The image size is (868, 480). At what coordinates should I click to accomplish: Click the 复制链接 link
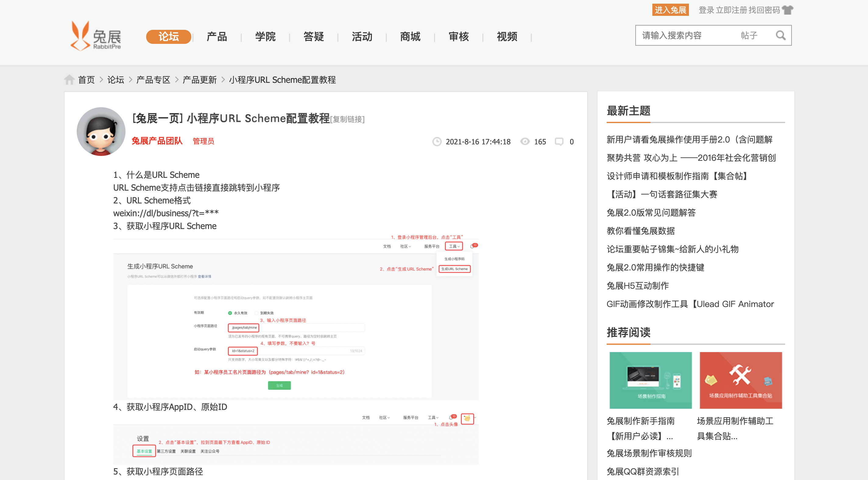(347, 119)
